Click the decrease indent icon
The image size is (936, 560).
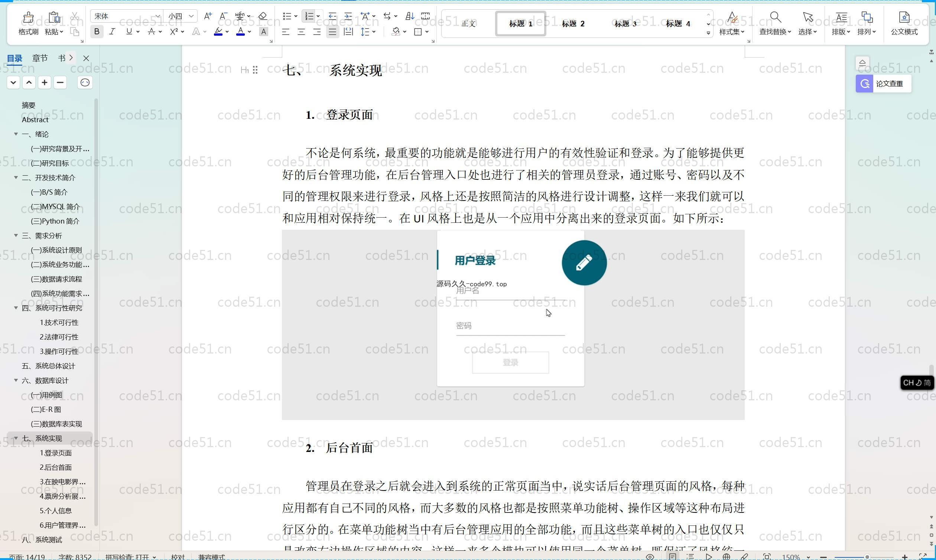[332, 16]
